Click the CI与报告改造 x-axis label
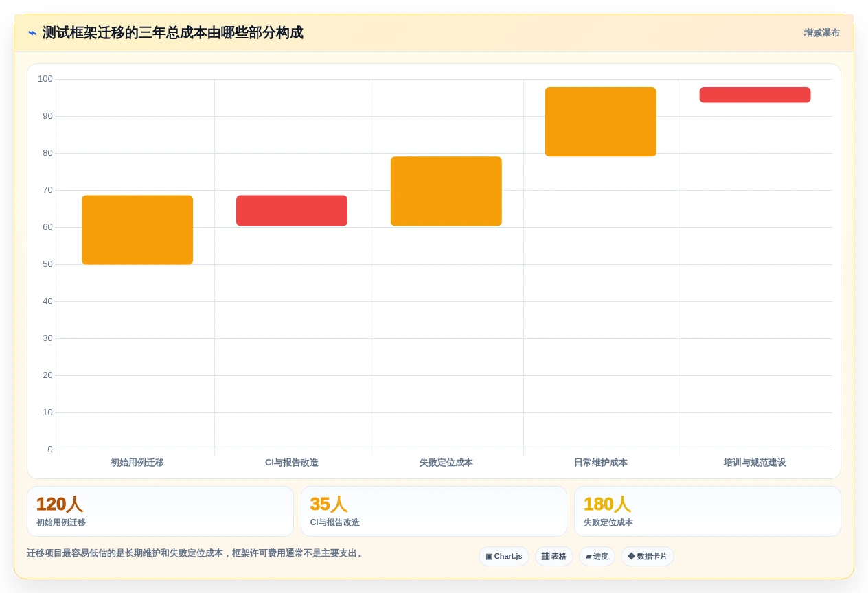868x593 pixels. point(292,463)
